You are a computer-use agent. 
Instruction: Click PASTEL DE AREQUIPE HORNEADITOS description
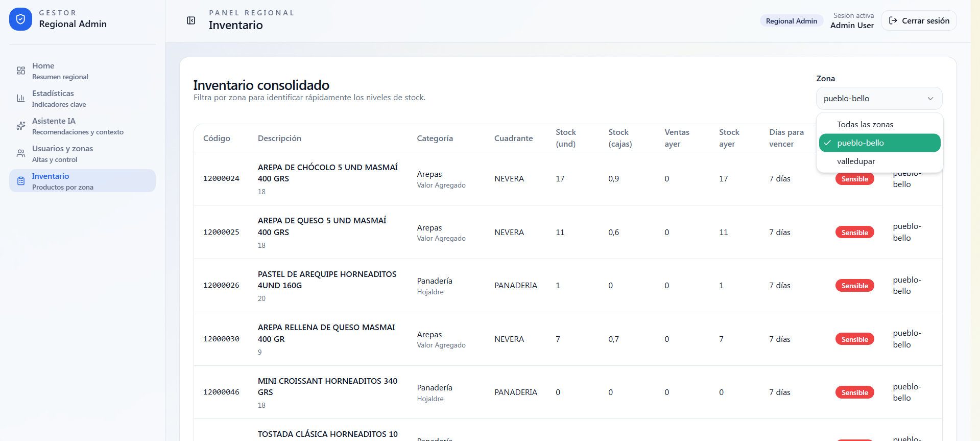point(327,280)
